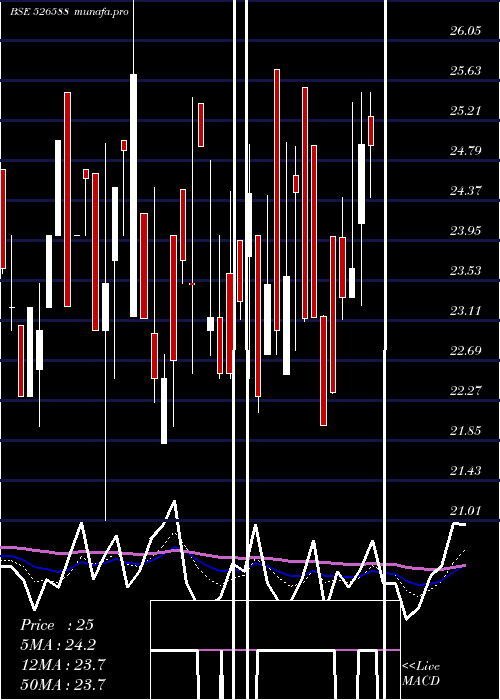Select the 22.69 price axis label
This screenshot has height=700, width=500.
(466, 350)
